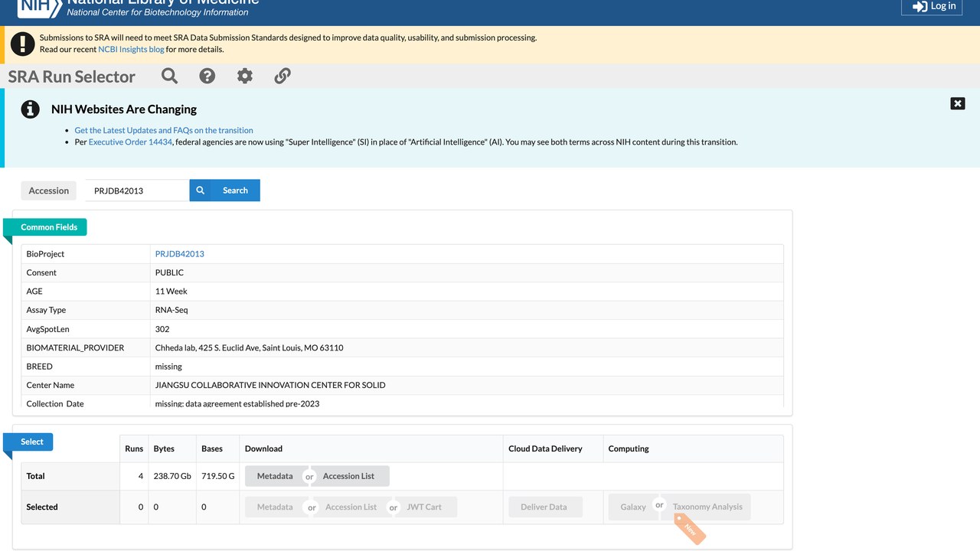
Task: Open Get the Latest Updates and FAQs link
Action: point(164,130)
